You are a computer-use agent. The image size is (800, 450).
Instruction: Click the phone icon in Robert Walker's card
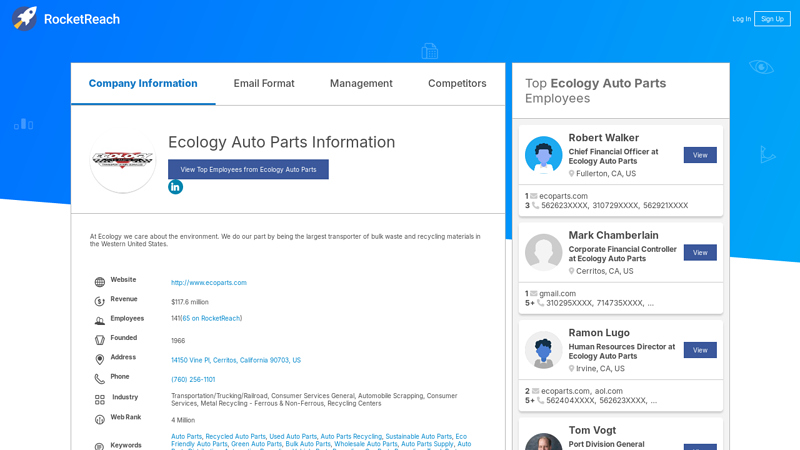[x=535, y=205]
